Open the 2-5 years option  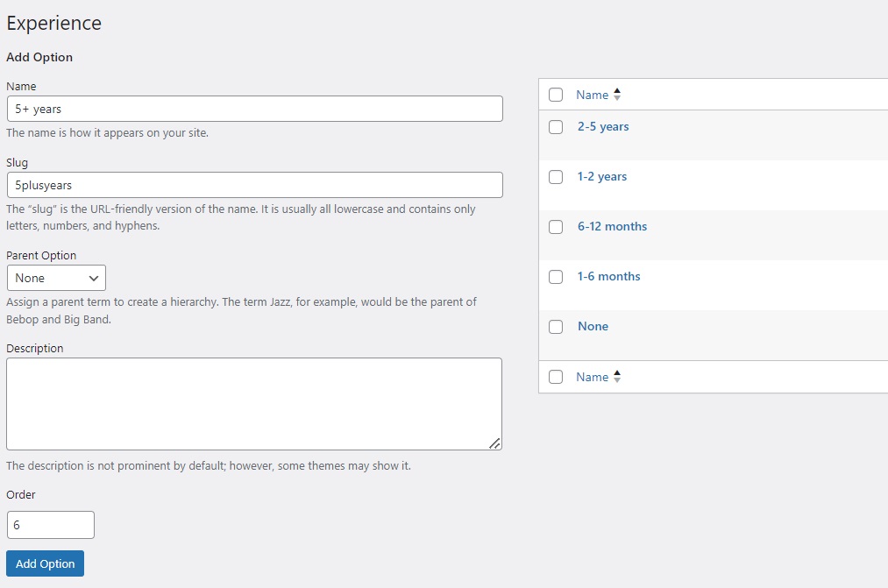pos(602,126)
